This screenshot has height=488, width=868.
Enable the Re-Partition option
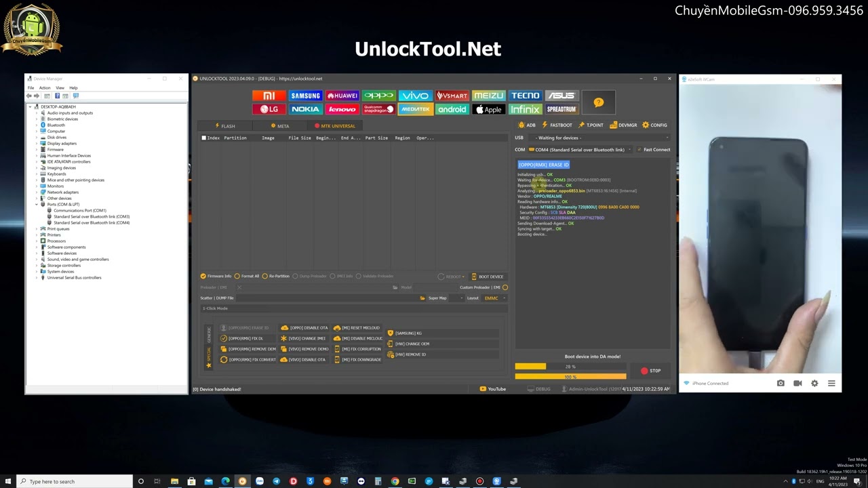(276, 277)
